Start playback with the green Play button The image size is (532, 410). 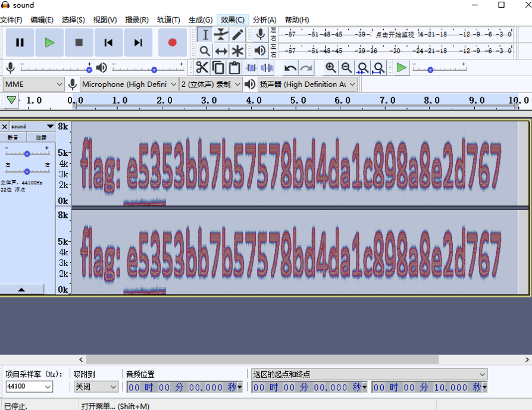[x=49, y=42]
